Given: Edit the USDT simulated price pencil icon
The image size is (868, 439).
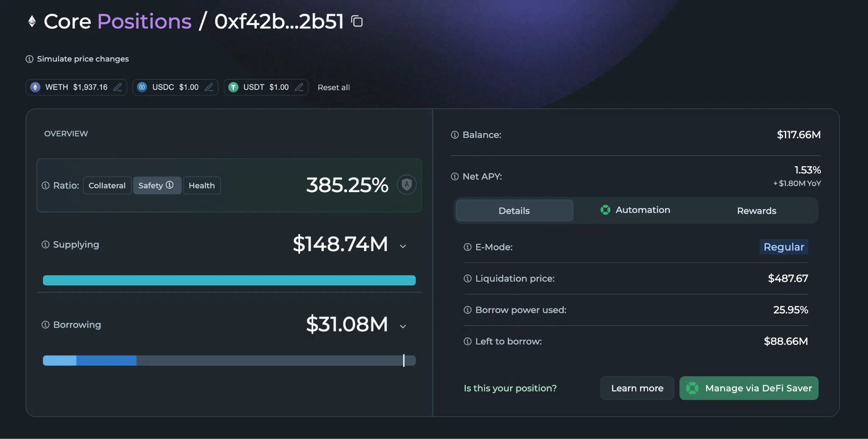Looking at the screenshot, I should (x=299, y=87).
